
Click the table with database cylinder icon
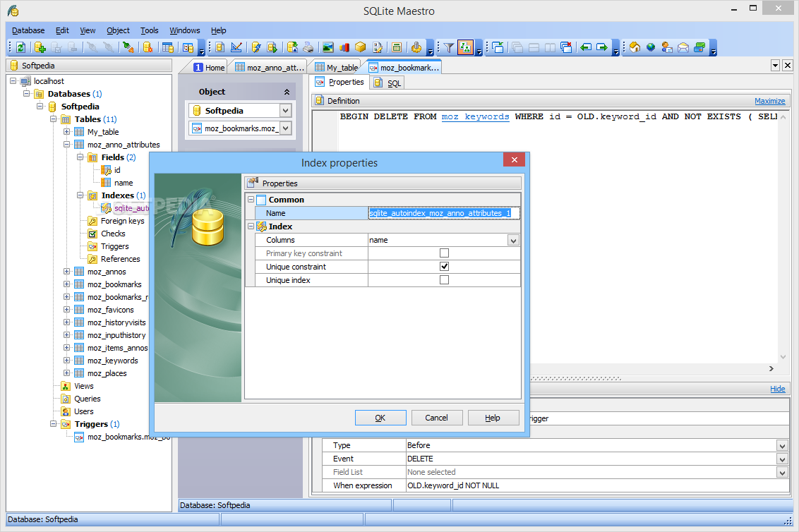168,47
